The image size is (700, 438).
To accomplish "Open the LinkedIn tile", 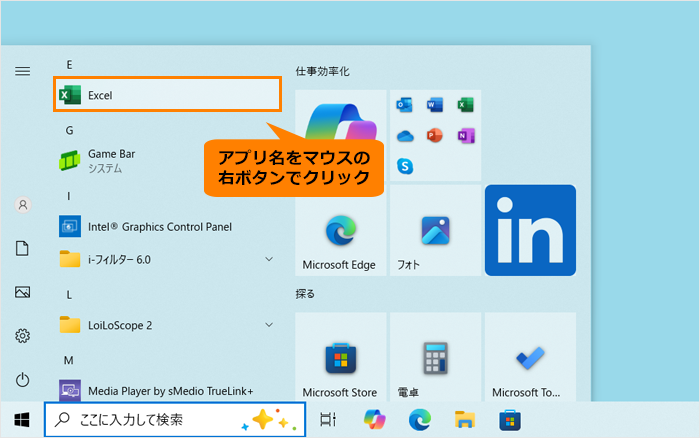I will [530, 230].
